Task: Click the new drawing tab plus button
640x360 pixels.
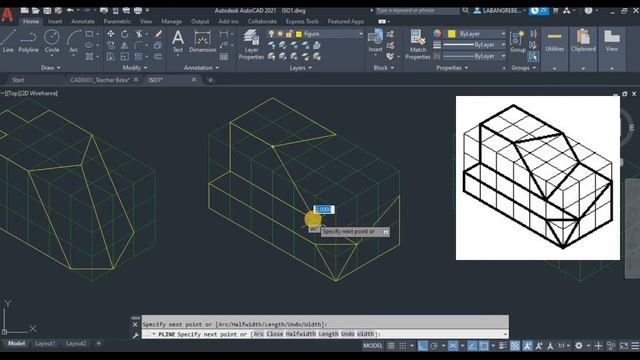Action: (210, 80)
